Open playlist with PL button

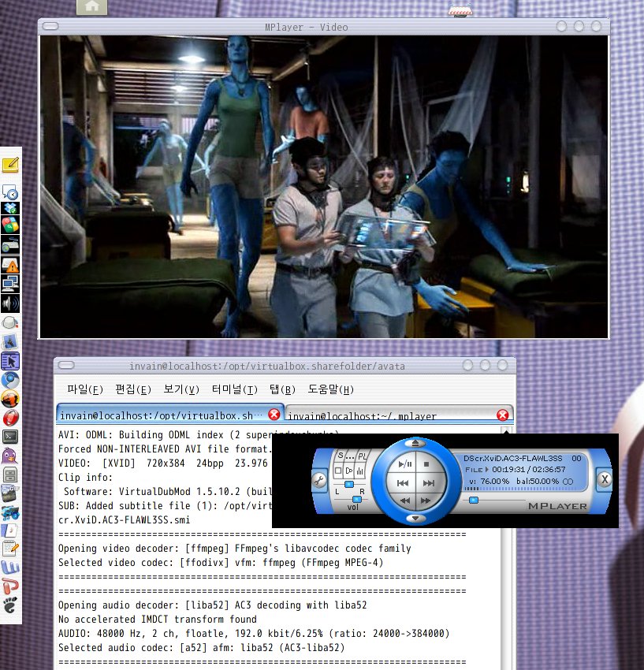(x=362, y=456)
